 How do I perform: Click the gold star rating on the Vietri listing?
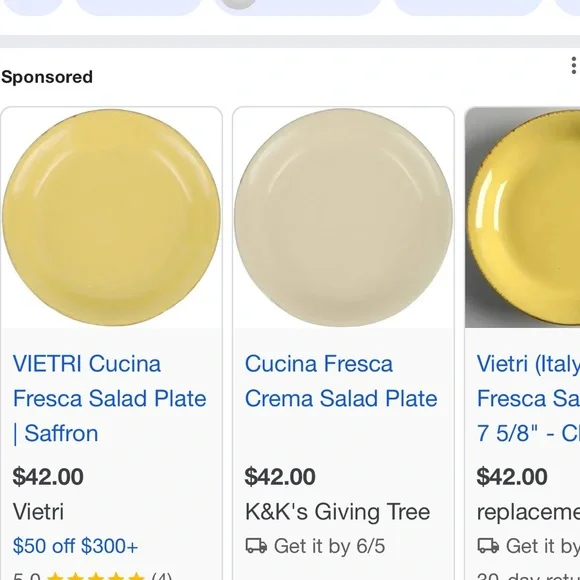pos(96,576)
